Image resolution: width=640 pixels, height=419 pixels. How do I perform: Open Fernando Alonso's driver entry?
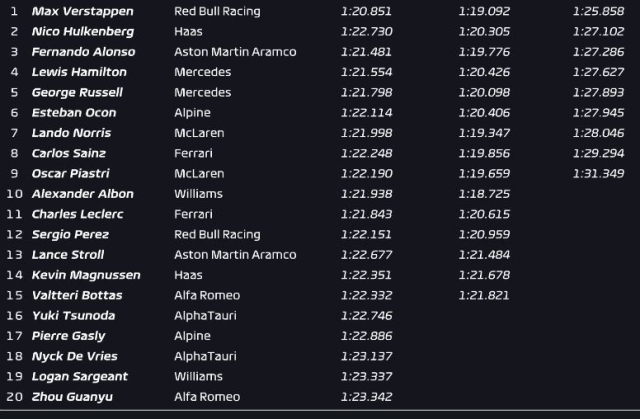pos(85,52)
